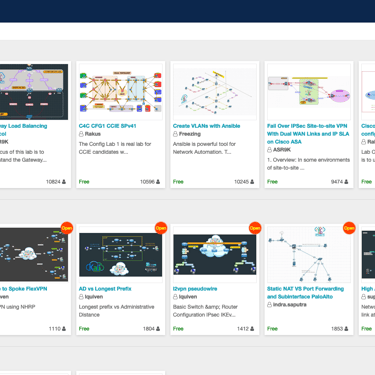Click the users icon next to 10245
Viewport: 375px width, 375px height.
252,182
